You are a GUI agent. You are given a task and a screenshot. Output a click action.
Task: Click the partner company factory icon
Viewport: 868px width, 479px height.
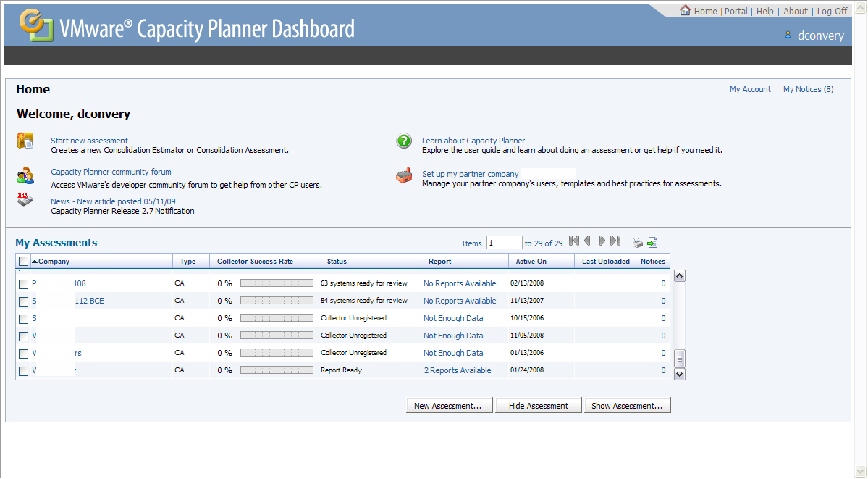[x=404, y=175]
